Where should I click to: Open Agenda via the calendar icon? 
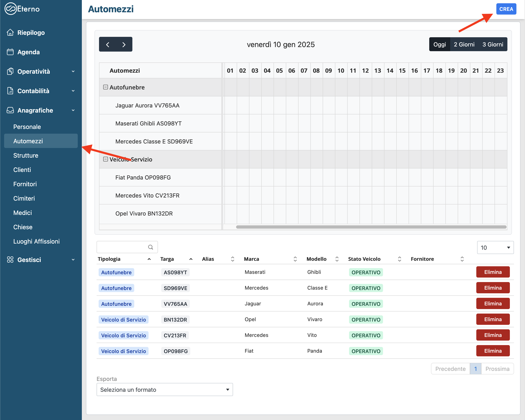[10, 52]
